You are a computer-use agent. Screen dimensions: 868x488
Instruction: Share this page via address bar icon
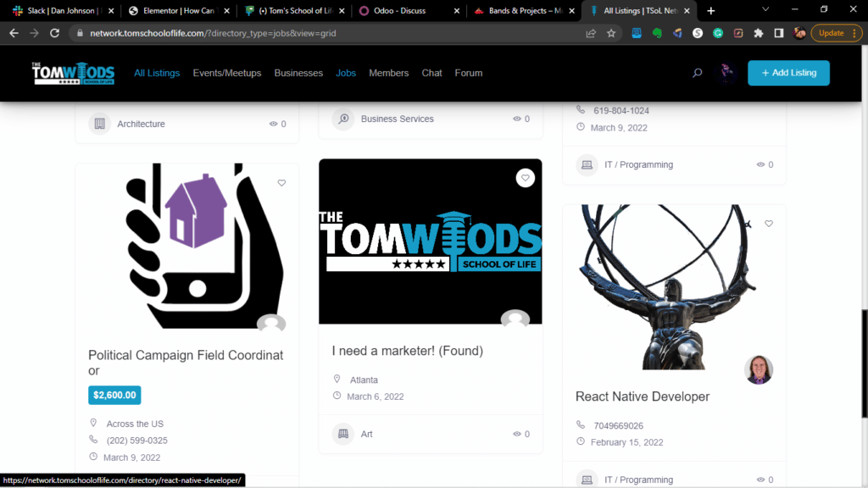(591, 33)
